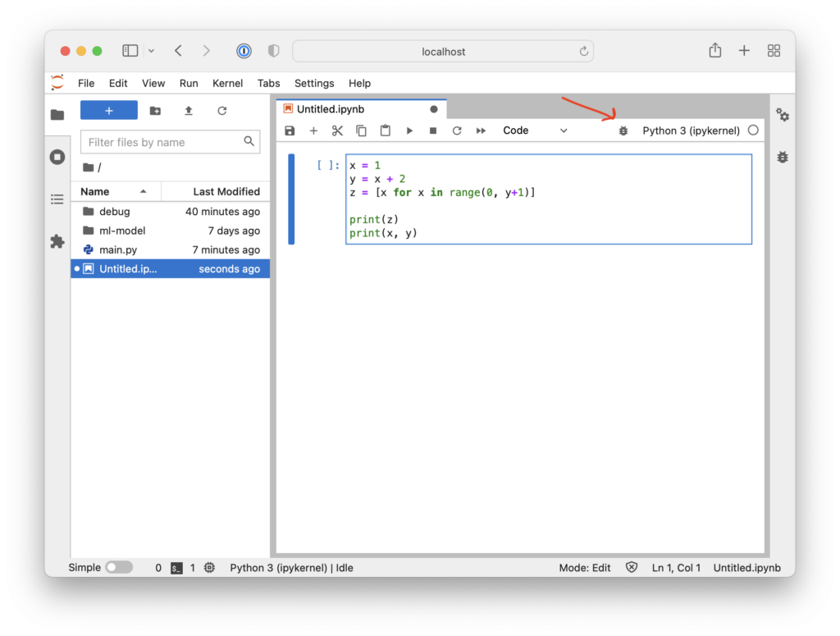Refresh the file browser list
Viewport: 840px width, 636px height.
pyautogui.click(x=221, y=110)
